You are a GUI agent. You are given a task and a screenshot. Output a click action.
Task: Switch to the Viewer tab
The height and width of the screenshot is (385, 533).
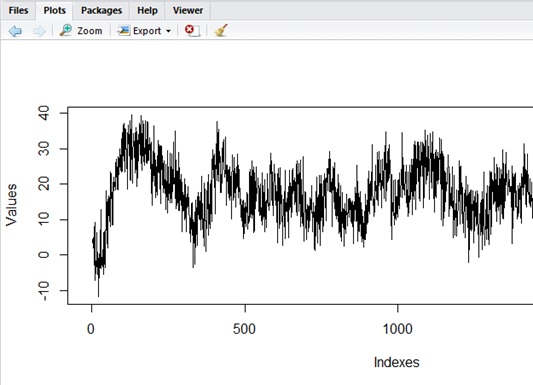click(188, 10)
